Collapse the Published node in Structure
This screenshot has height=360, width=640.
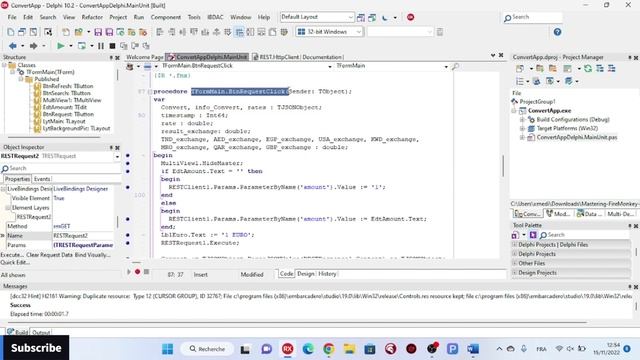(20, 79)
